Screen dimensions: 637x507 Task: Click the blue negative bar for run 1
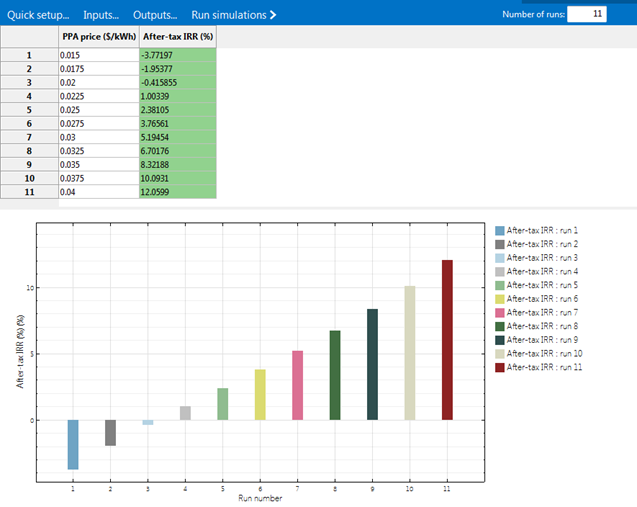point(73,444)
